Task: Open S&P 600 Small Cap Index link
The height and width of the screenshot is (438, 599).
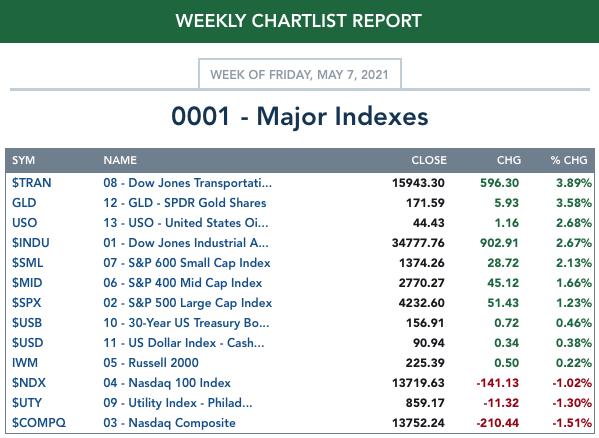Action: pyautogui.click(x=187, y=263)
